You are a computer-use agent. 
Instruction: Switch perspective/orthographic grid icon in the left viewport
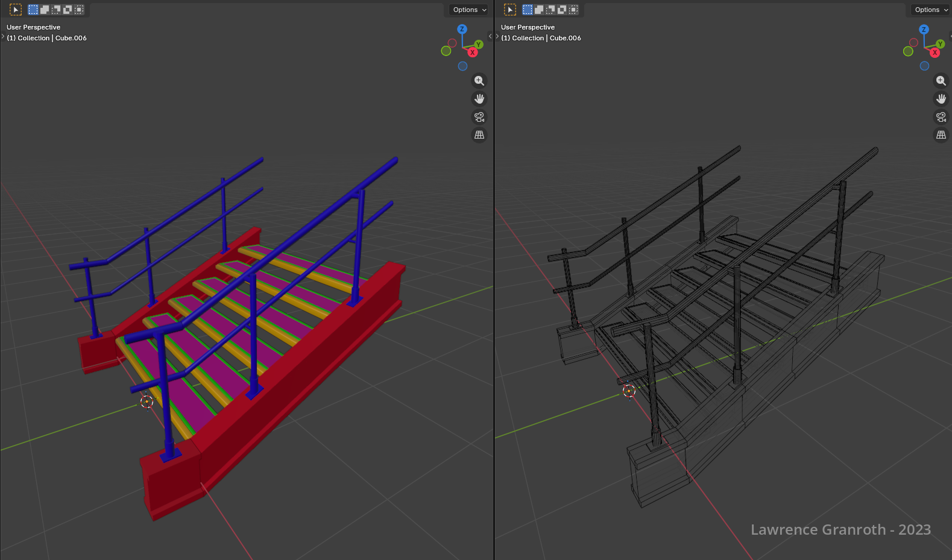479,135
